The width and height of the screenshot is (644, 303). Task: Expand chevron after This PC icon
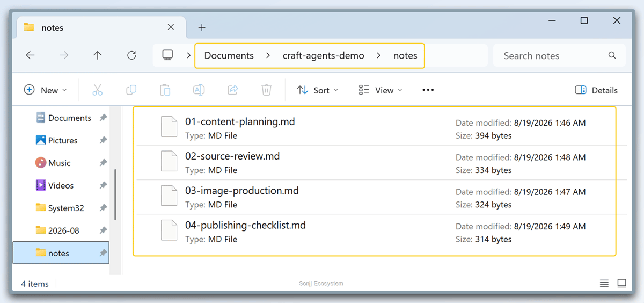tap(188, 55)
